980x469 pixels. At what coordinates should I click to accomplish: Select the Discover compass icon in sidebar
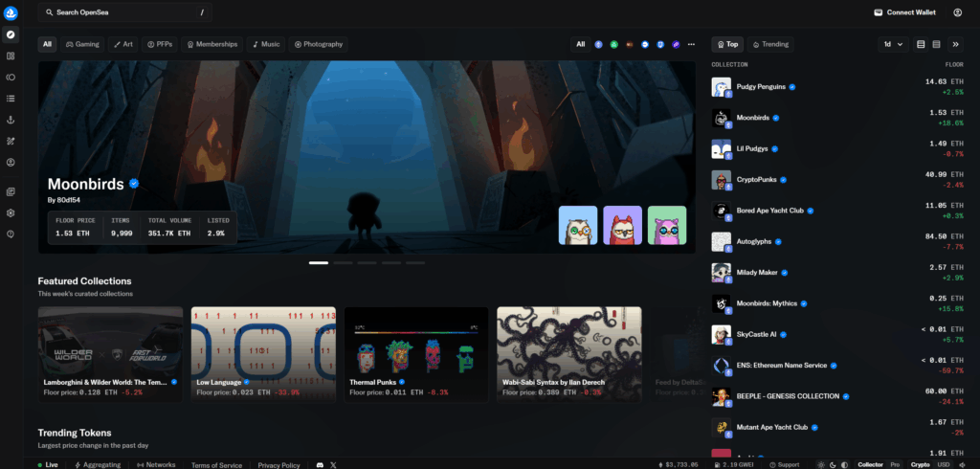click(x=11, y=34)
